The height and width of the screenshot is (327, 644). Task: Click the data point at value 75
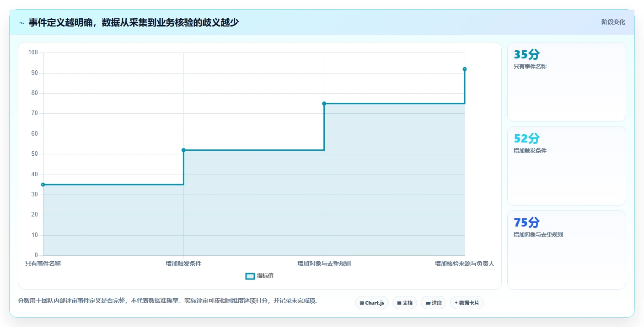click(324, 104)
